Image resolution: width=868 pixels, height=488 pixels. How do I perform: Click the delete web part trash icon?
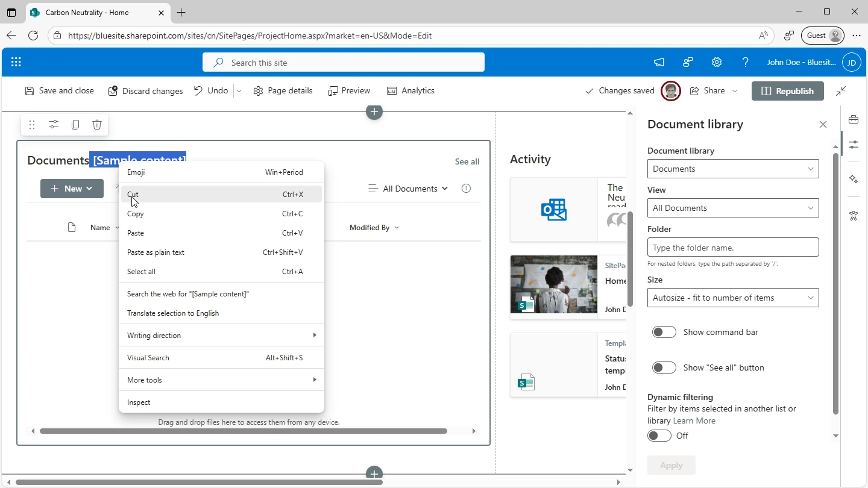tap(97, 125)
